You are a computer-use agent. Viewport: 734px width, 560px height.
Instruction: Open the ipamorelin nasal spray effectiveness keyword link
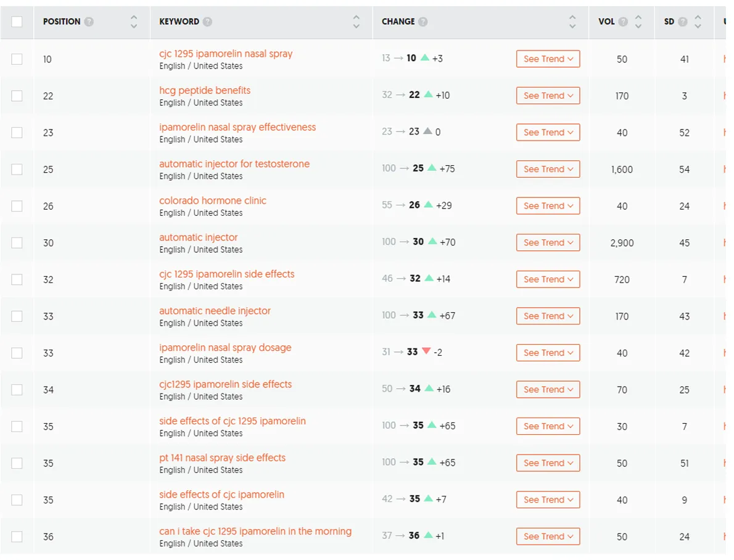237,127
